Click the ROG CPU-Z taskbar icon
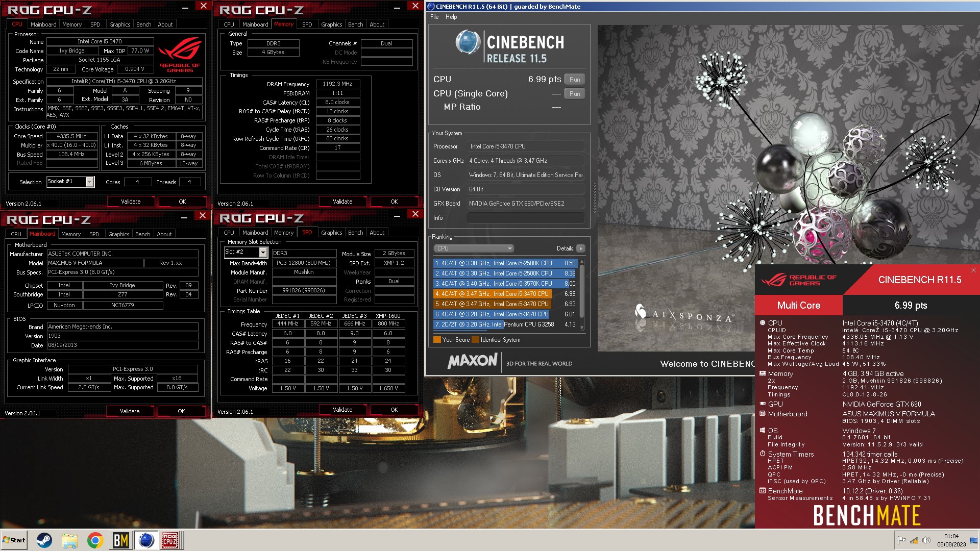Image resolution: width=980 pixels, height=551 pixels. point(170,540)
